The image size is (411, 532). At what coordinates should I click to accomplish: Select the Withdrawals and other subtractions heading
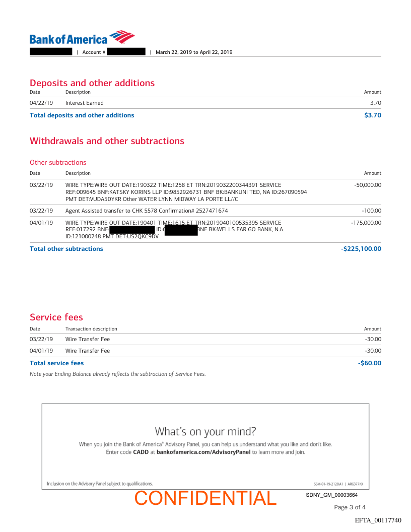(x=107, y=141)
